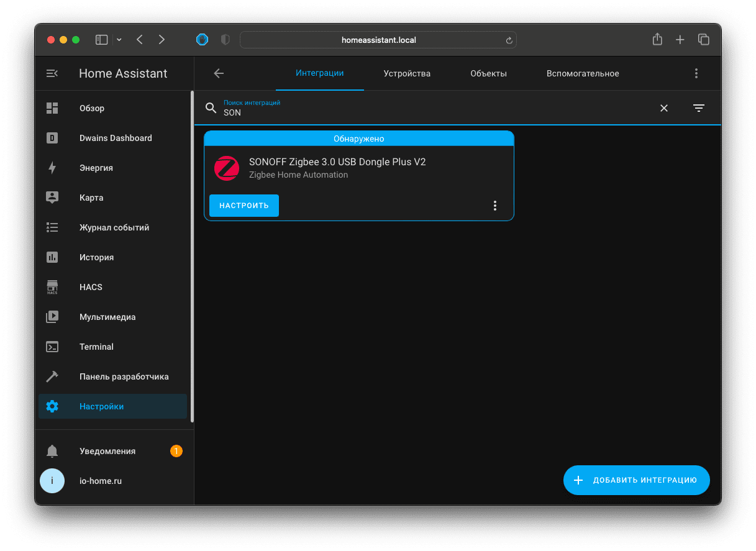Go forward in Safari browser history

(162, 40)
